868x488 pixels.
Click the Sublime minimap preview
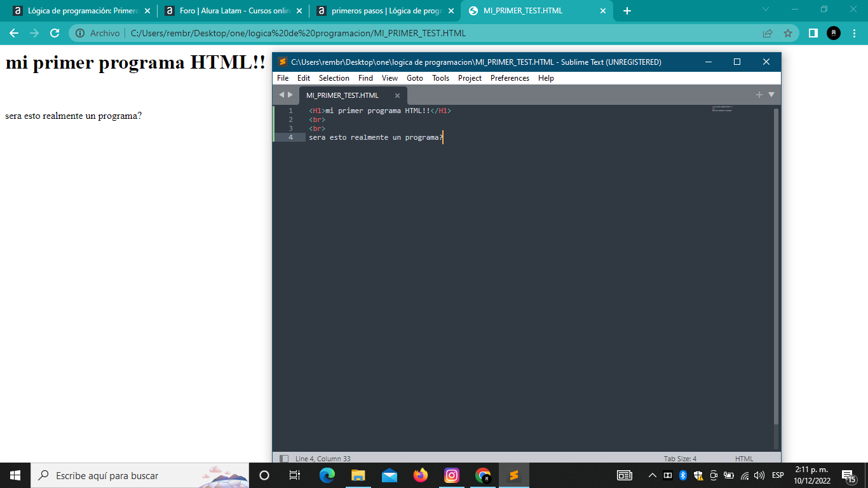tap(722, 109)
